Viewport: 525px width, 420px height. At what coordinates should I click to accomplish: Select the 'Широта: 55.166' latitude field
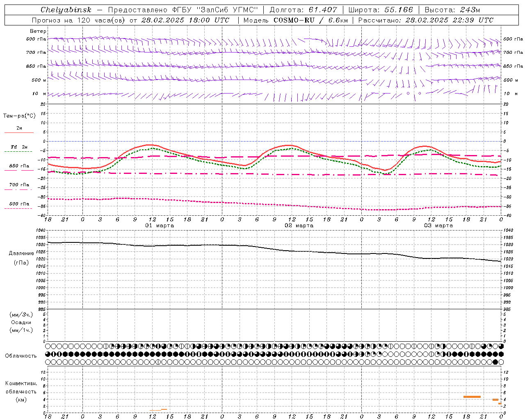point(381,10)
